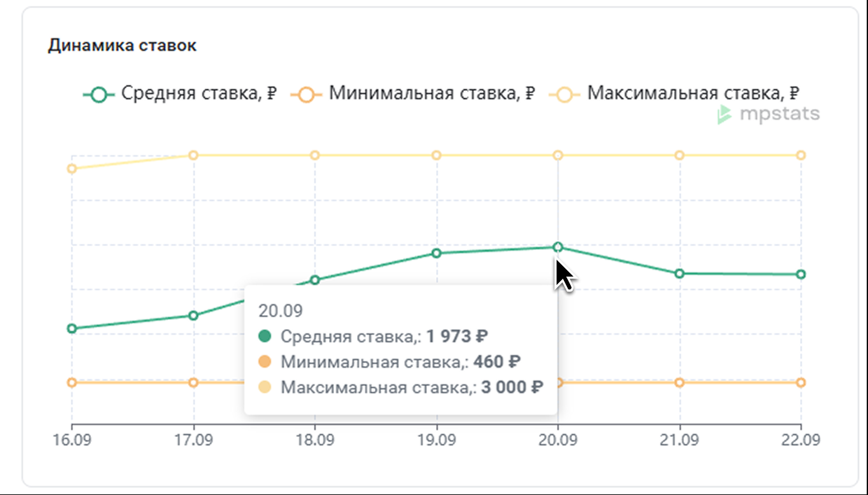868x495 pixels.
Task: Click the green Средняя ставка legend marker
Action: point(98,95)
